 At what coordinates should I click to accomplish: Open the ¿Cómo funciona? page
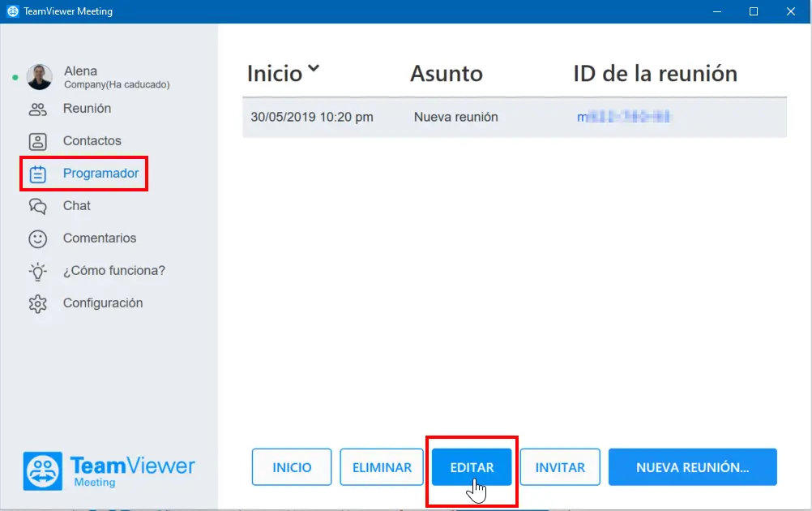coord(114,271)
